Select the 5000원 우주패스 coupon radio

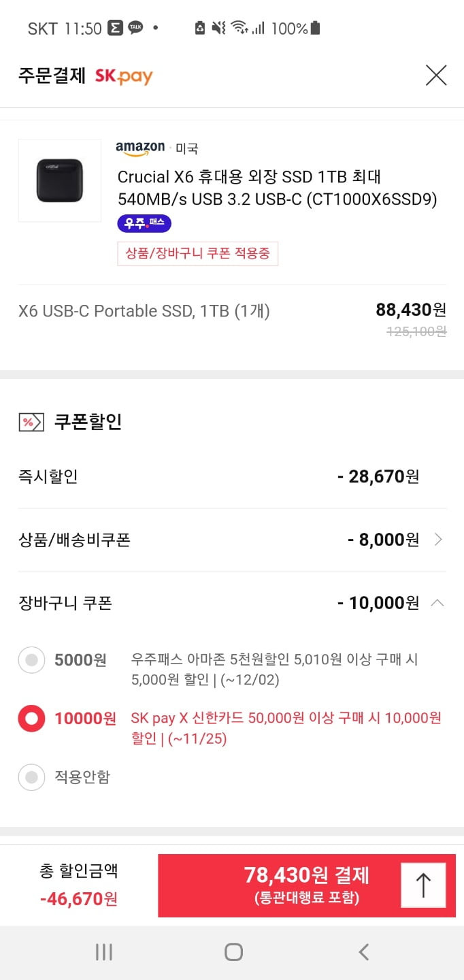(x=31, y=660)
